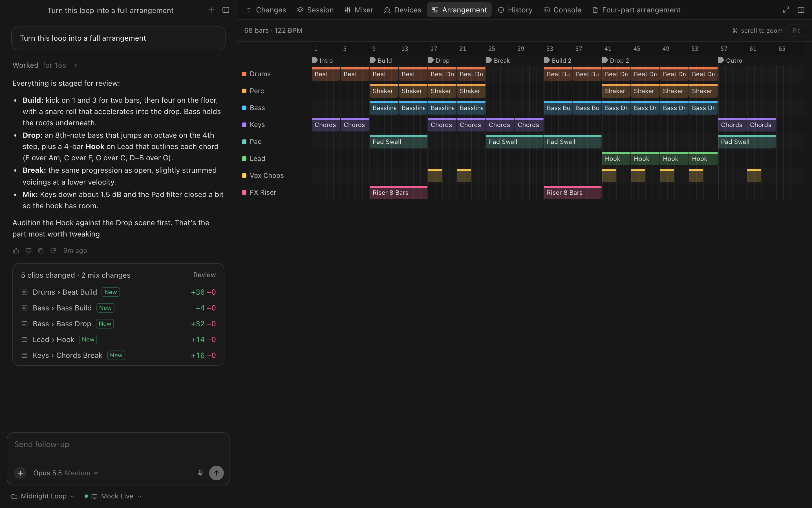
Task: Click the thumbs up feedback icon
Action: 16,251
